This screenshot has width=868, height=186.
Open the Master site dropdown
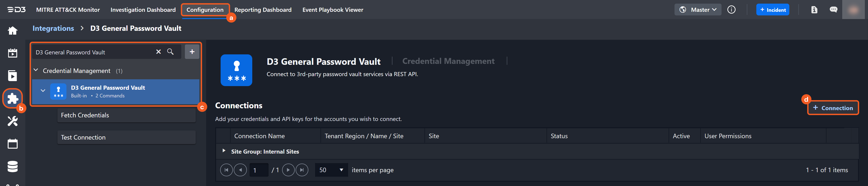pos(698,10)
